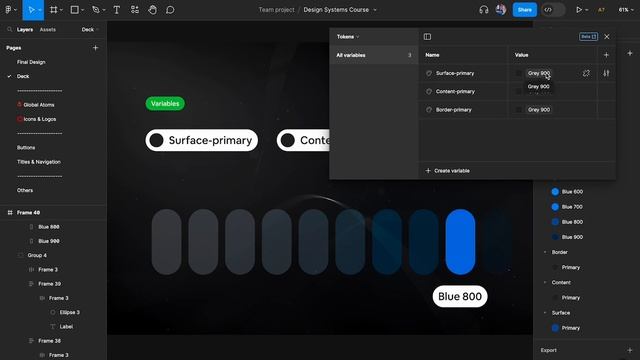The height and width of the screenshot is (360, 640).
Task: Select the Move tool
Action: (x=31, y=10)
